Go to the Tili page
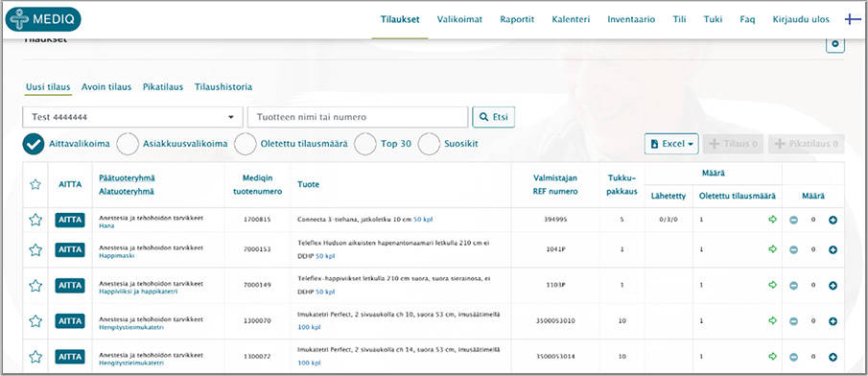This screenshot has height=376, width=868. pyautogui.click(x=679, y=19)
